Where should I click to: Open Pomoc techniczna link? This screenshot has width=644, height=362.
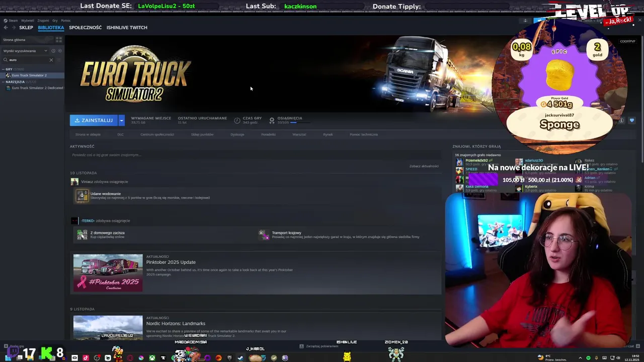tap(364, 135)
